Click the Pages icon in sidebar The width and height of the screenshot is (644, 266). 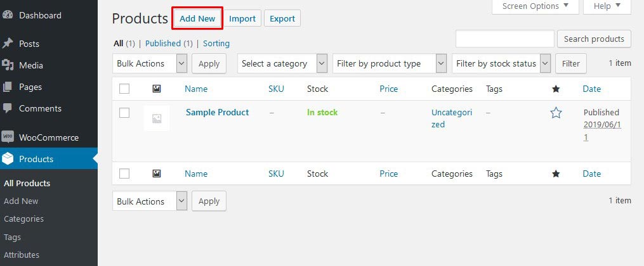(8, 87)
